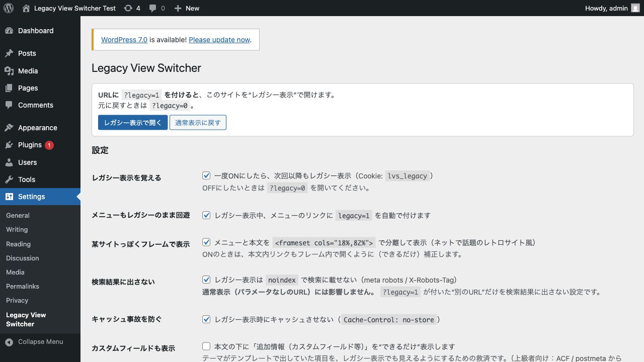644x362 pixels.
Task: Click the Pages icon in sidebar
Action: 9,88
